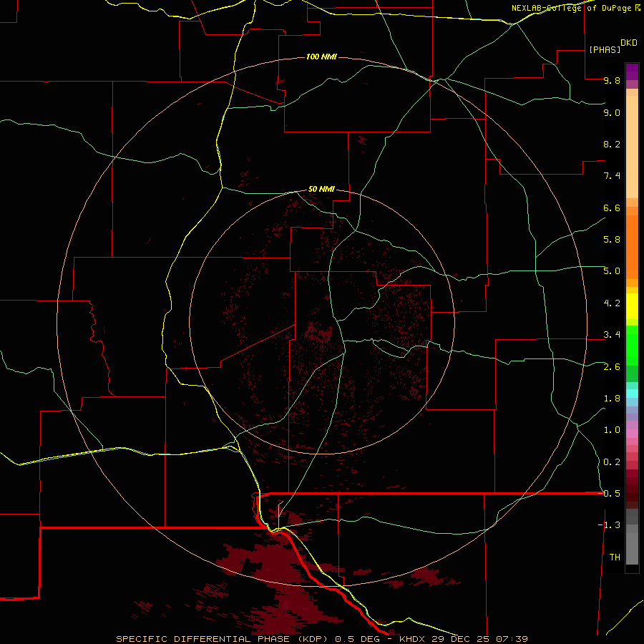
Task: Click the 9.8 value on the color scale
Action: point(612,80)
